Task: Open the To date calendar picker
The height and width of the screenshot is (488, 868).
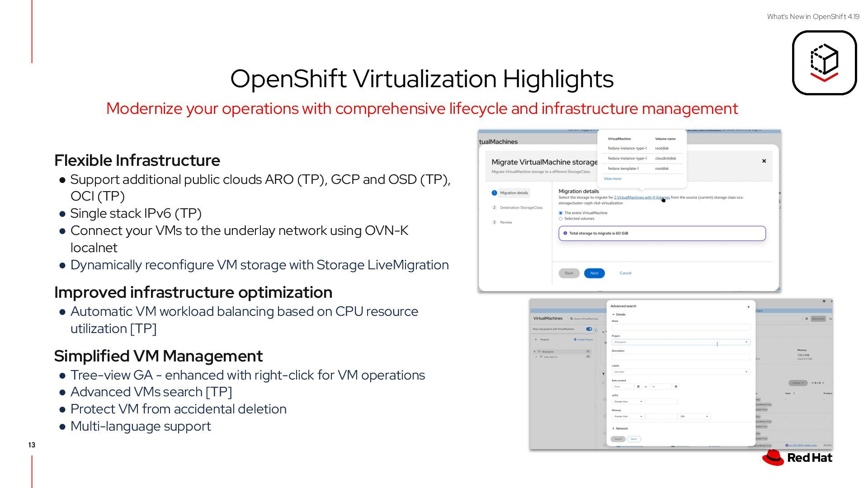Action: (x=676, y=387)
